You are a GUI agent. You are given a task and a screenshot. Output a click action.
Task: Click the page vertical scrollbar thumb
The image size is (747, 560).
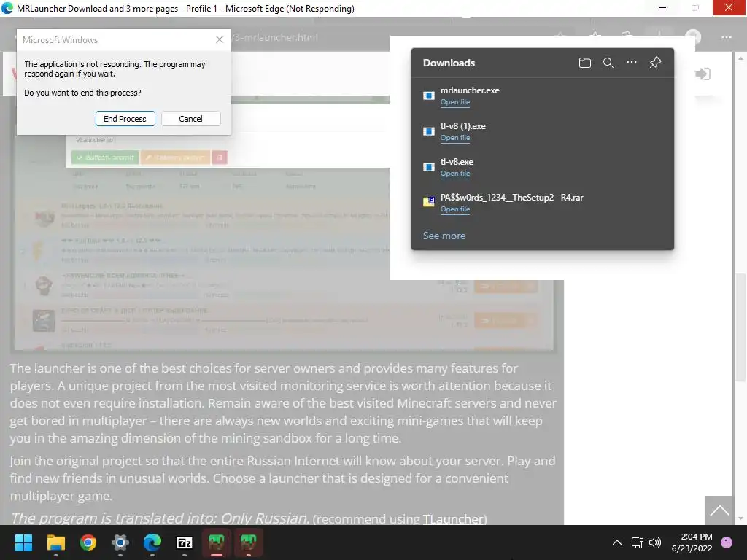(740, 327)
